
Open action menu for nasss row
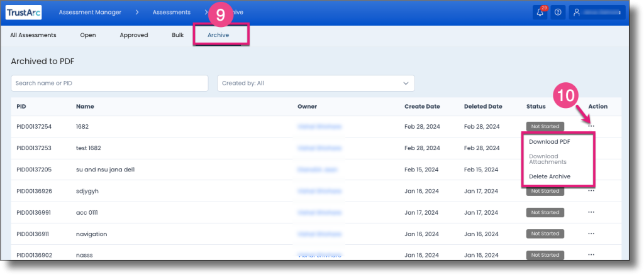[x=591, y=255]
